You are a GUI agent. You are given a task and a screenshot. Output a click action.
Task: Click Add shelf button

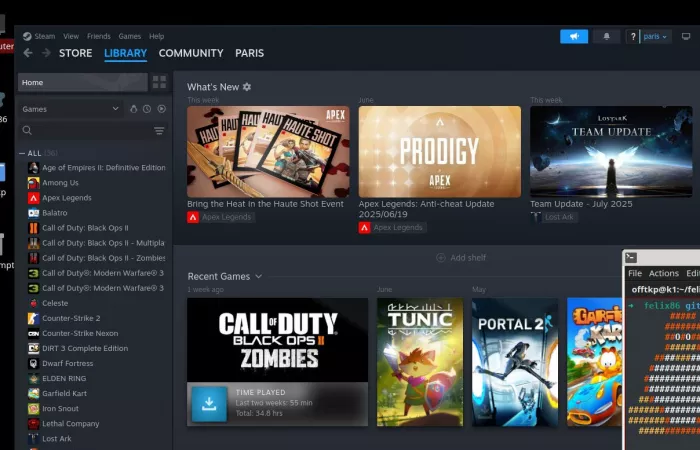461,257
